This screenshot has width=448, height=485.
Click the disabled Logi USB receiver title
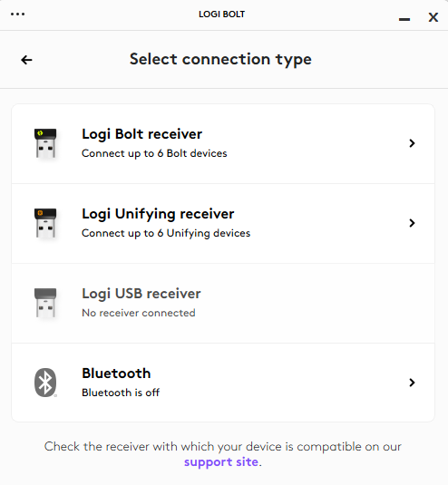[x=141, y=294]
